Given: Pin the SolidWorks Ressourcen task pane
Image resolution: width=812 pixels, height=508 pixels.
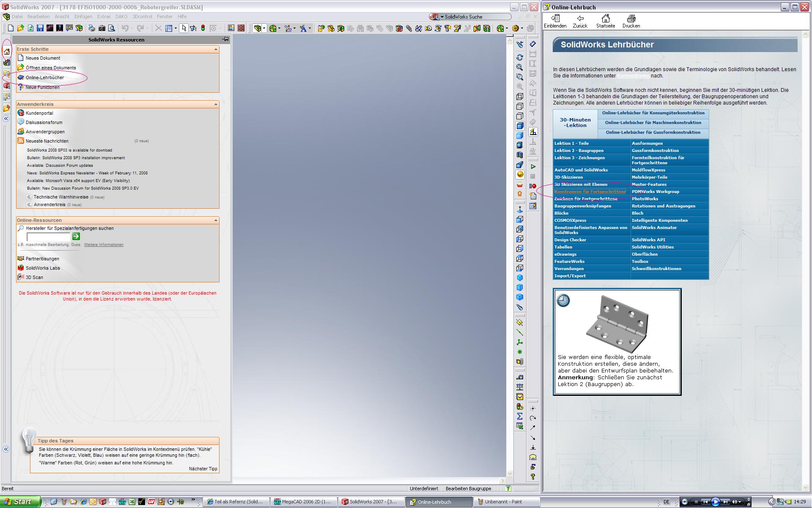Looking at the screenshot, I should coord(226,39).
